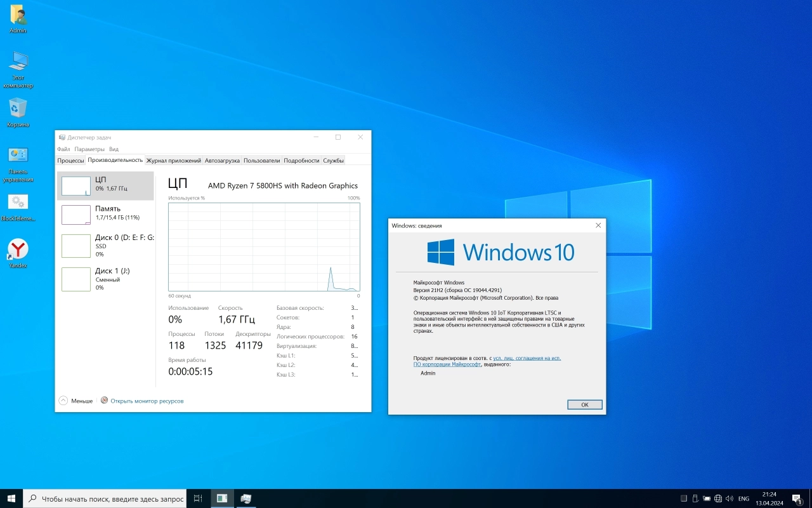Click the handles count 41179
812x508 pixels.
point(249,345)
